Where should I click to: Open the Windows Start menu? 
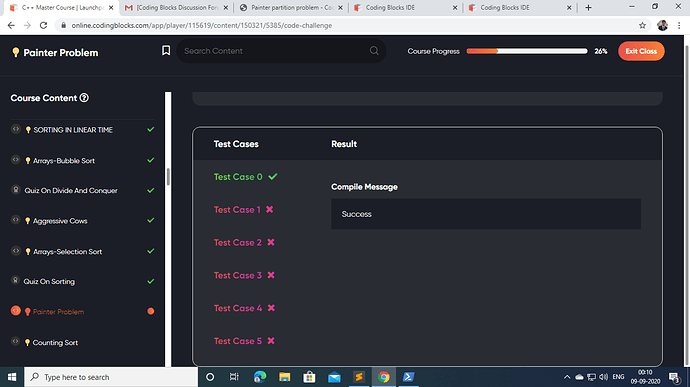12,377
